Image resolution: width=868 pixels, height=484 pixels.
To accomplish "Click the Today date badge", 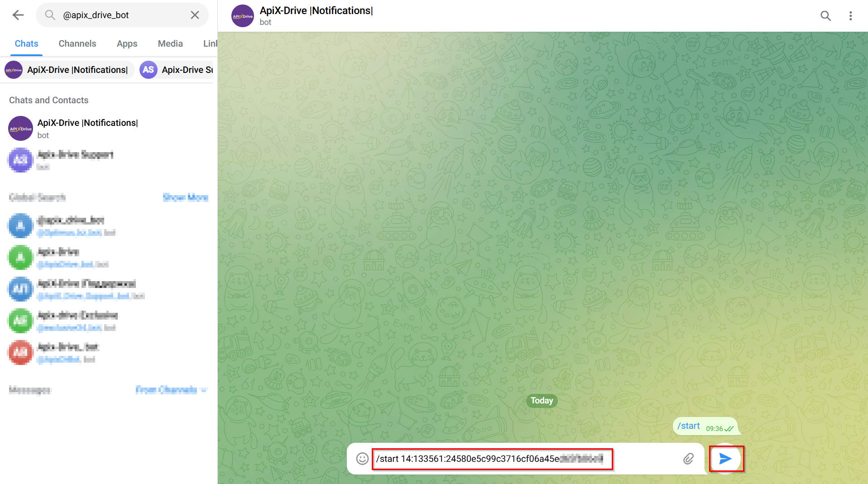I will point(542,401).
